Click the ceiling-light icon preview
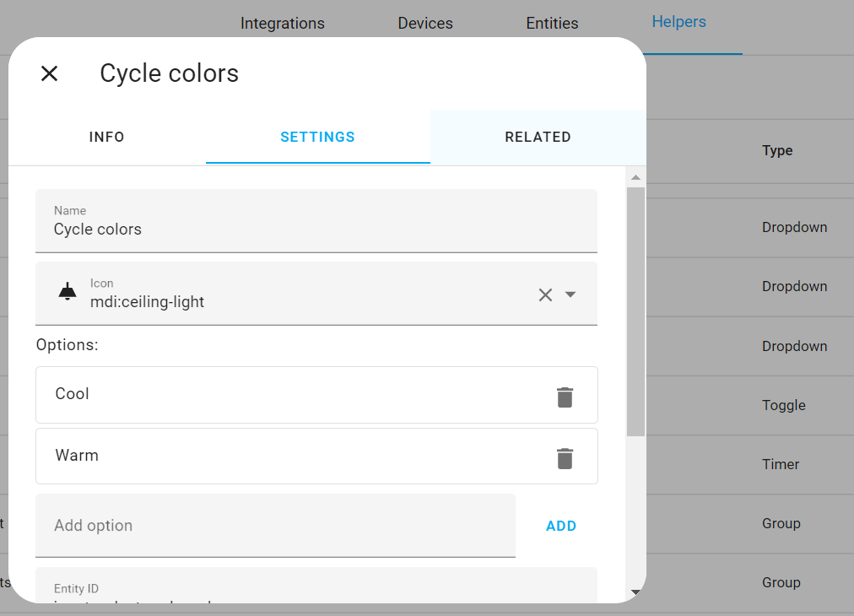 (66, 293)
